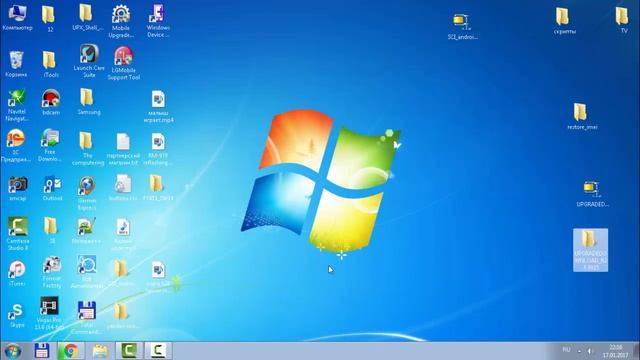Image resolution: width=640 pixels, height=360 pixels.
Task: Select the restore_imei folder
Action: tap(582, 116)
